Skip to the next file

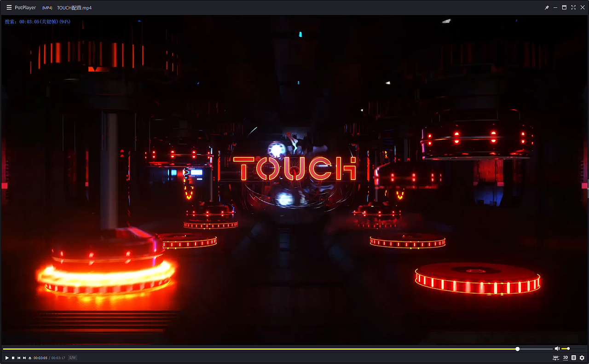[24, 358]
